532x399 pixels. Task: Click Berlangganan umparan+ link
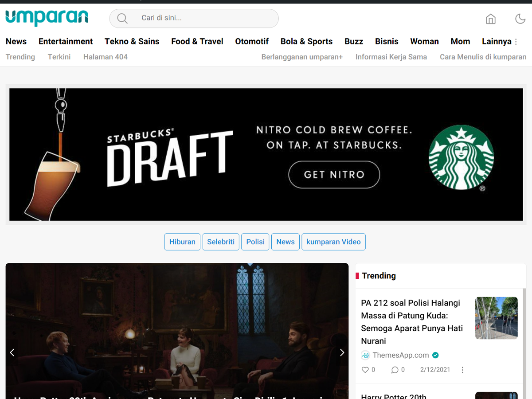[x=302, y=57]
